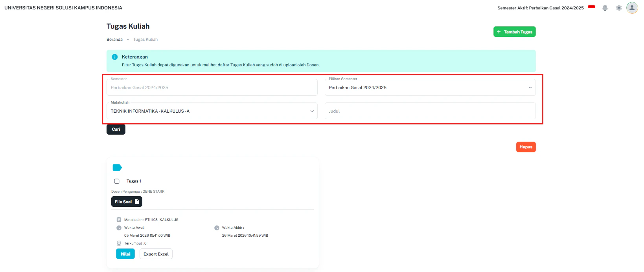Click the Waktu Akhir clock icon
Screen dimensions: 644x272
coord(217,228)
